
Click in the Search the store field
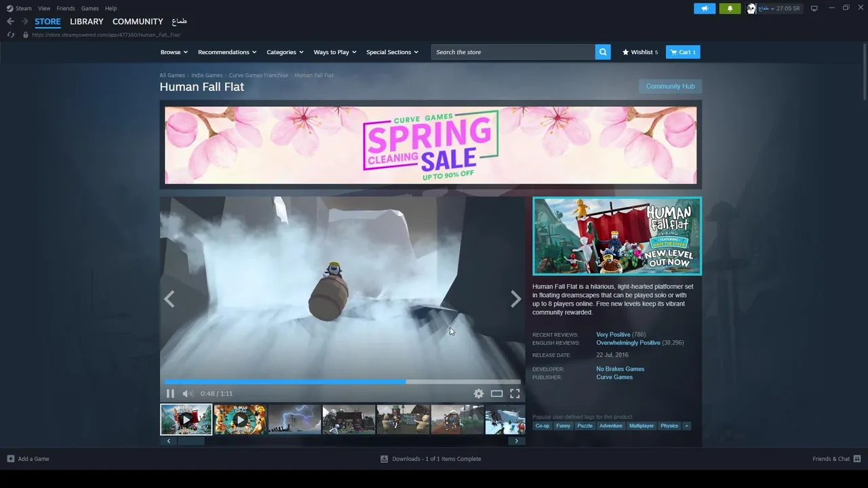coord(513,52)
